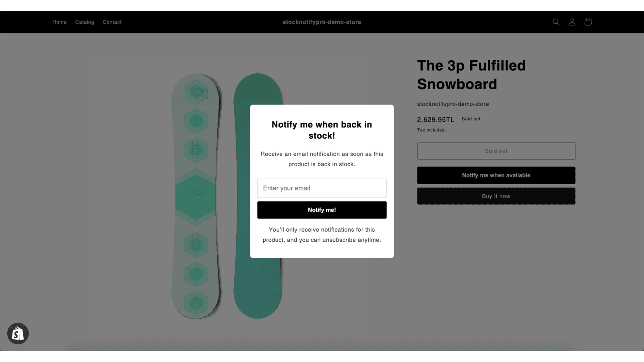Open the shopping cart icon
This screenshot has height=362, width=644.
coord(588,22)
